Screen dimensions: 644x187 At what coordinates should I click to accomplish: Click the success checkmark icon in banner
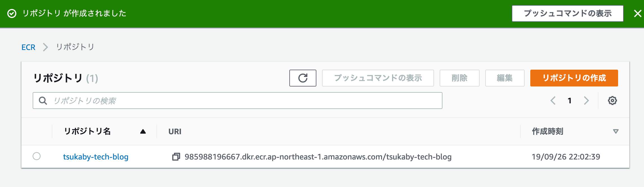pyautogui.click(x=12, y=13)
